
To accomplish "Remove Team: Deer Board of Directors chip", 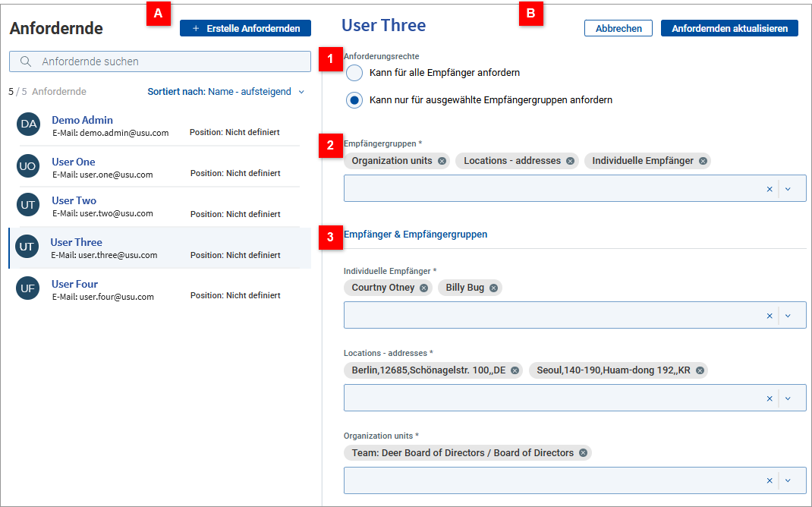I will click(583, 452).
